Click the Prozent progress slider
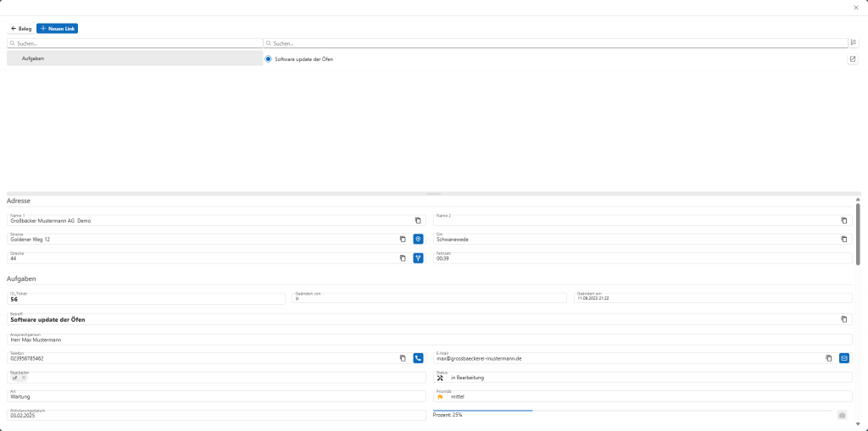Screen dimensions: 868x431 pos(632,411)
